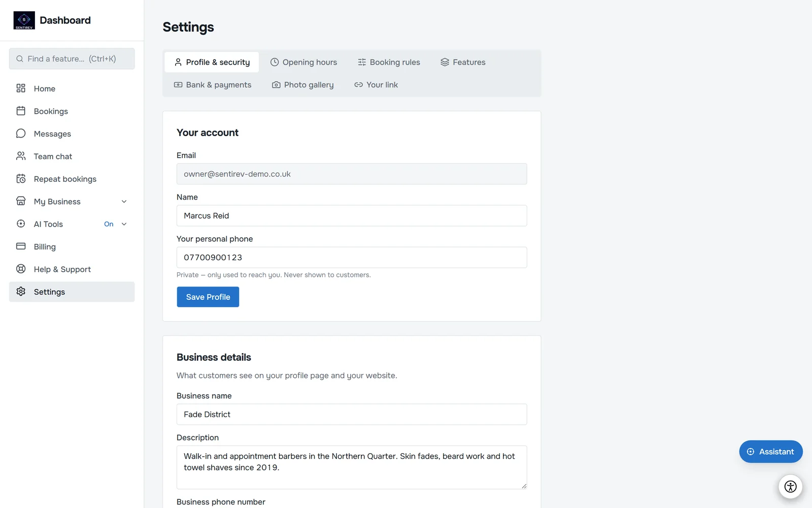The height and width of the screenshot is (508, 812).
Task: Click the sliders icon on Booking rules
Action: click(362, 62)
